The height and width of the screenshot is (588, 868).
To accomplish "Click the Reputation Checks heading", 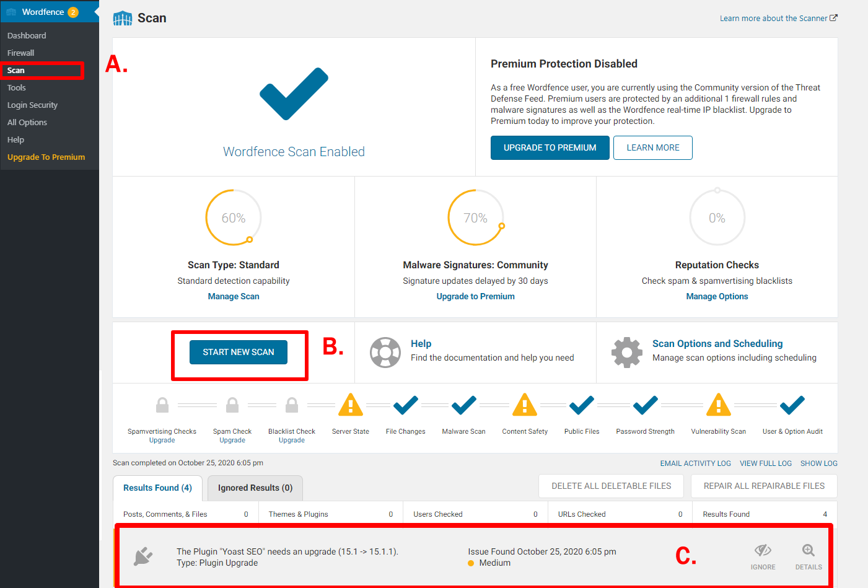I will click(x=717, y=265).
